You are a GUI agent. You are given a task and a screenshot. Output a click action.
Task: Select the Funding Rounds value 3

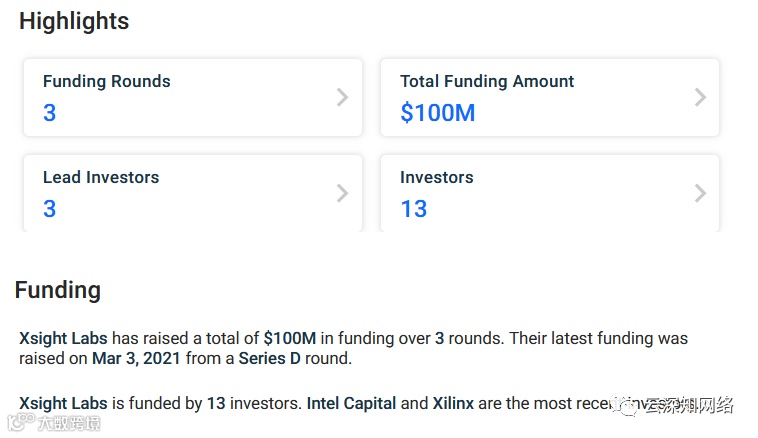point(50,114)
